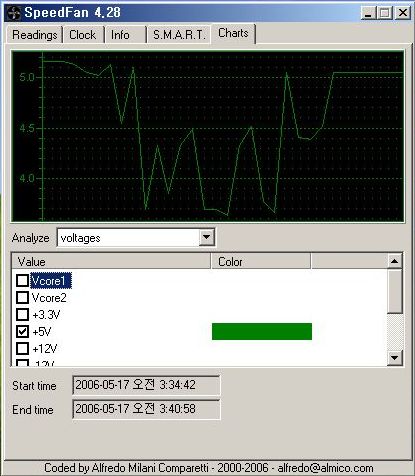
Task: Click the green +5V color swatch
Action: (x=262, y=331)
